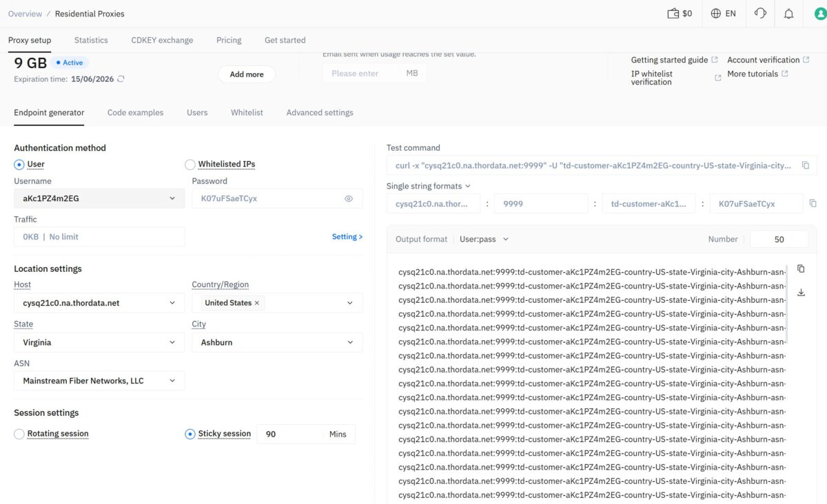This screenshot has height=504, width=827.
Task: Expand the Username dropdown aKc1PZ4m2EG
Action: (99, 199)
